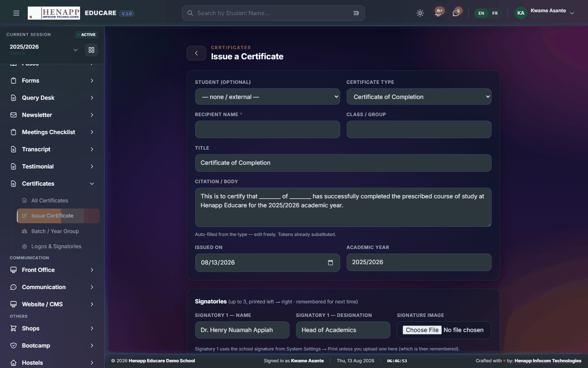Expand the Website / CMS chevron
The width and height of the screenshot is (588, 368).
(x=92, y=304)
